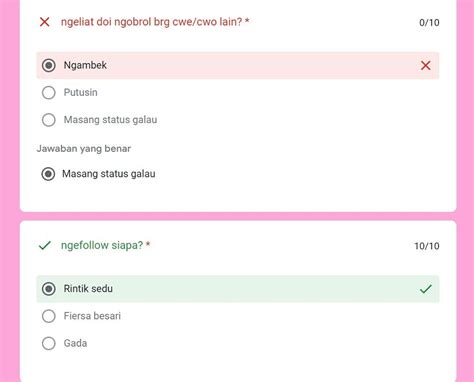
Task: Click the Gada label text
Action: (x=75, y=343)
